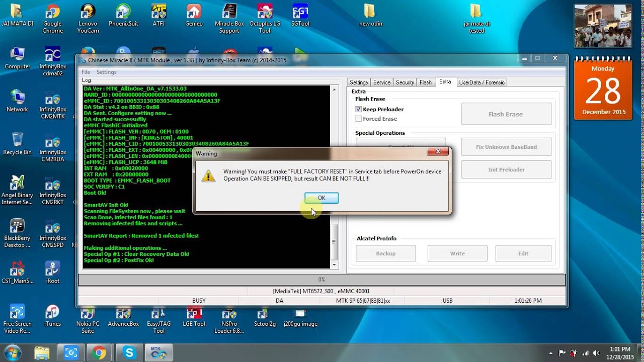Open Chrome from the taskbar
Image resolution: width=644 pixels, height=362 pixels.
point(99,353)
